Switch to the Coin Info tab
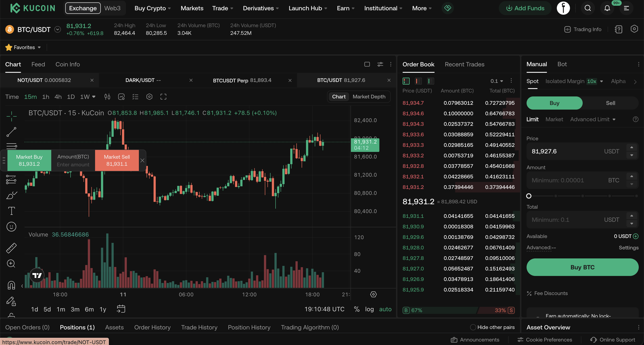Screen dimensions: 644x345 (x=67, y=64)
